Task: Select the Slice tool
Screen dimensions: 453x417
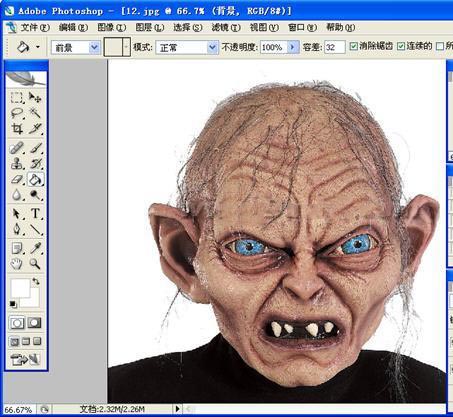Action: (35, 128)
